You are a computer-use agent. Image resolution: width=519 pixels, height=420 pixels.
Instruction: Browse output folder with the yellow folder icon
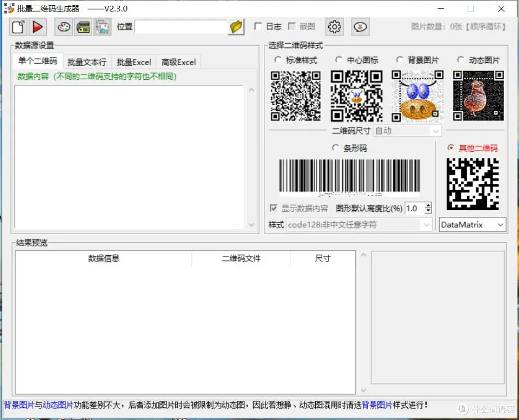coord(236,27)
